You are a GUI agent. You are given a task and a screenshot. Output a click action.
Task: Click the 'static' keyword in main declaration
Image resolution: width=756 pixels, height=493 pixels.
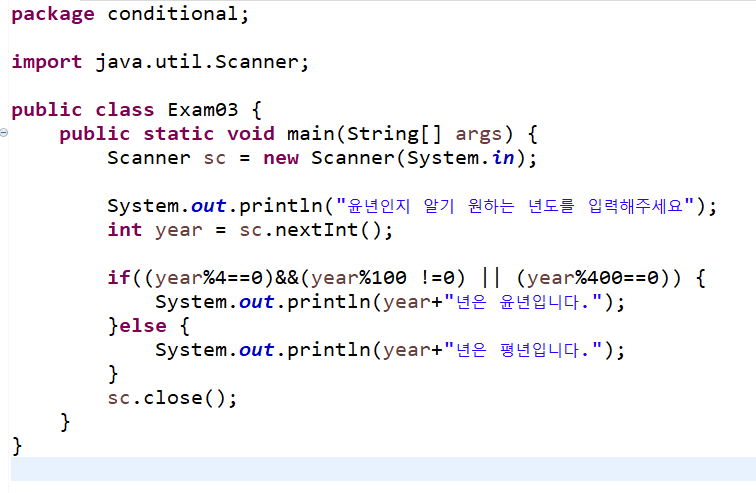coord(178,134)
